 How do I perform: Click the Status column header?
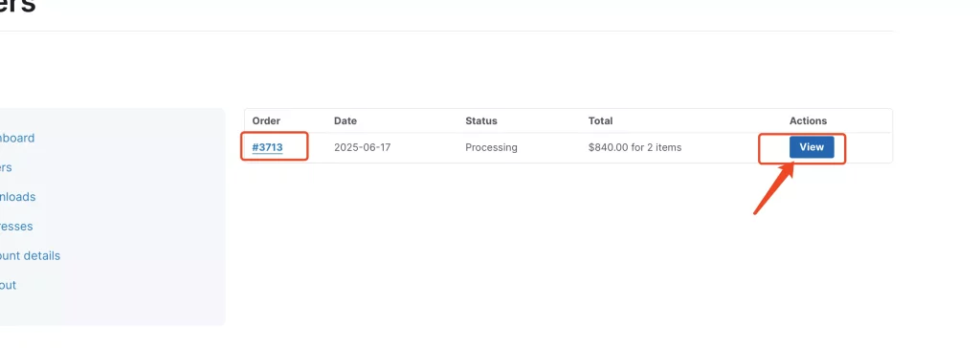click(481, 121)
